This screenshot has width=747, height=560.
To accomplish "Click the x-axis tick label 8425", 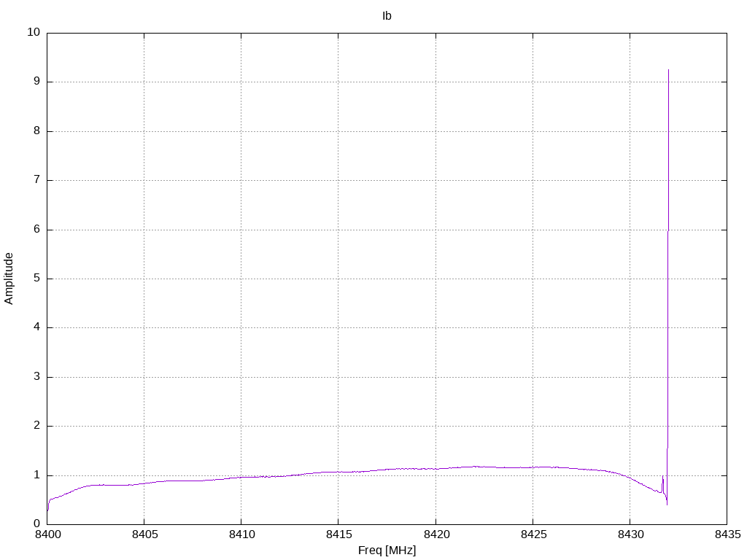I will coord(533,534).
